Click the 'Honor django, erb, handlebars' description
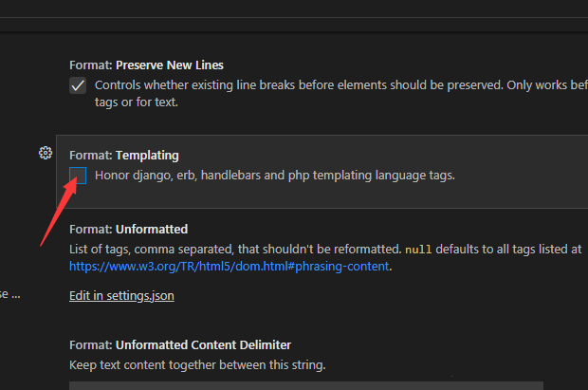The width and height of the screenshot is (588, 390). tap(275, 175)
